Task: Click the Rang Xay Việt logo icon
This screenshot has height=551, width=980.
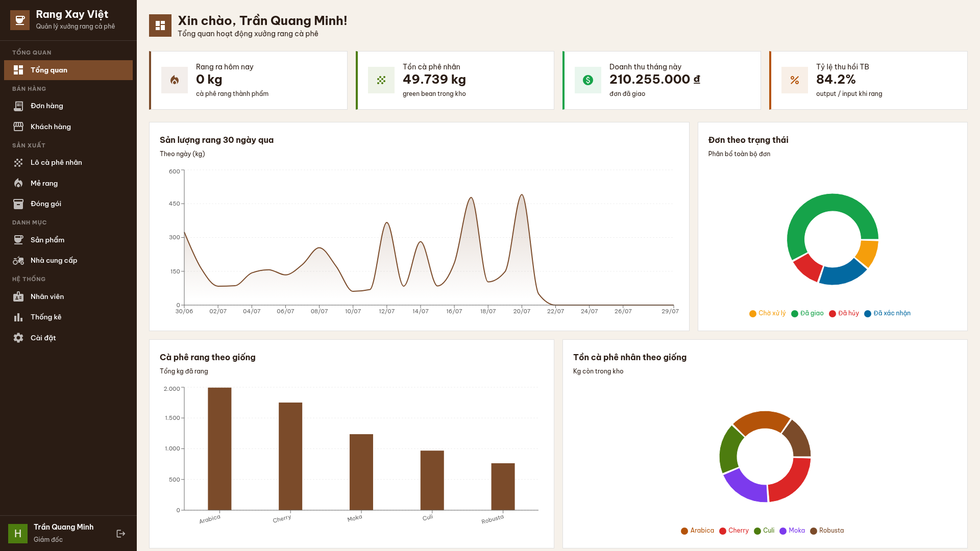Action: tap(20, 20)
